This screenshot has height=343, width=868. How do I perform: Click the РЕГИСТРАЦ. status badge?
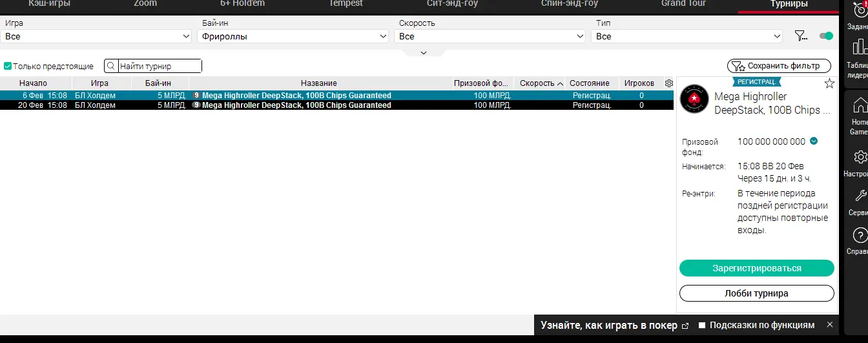coord(757,81)
